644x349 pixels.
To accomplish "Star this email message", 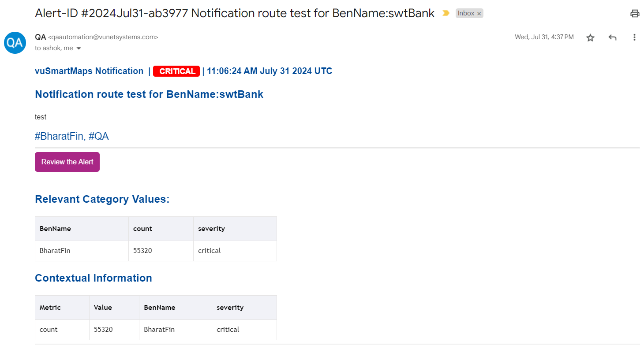I will 590,37.
